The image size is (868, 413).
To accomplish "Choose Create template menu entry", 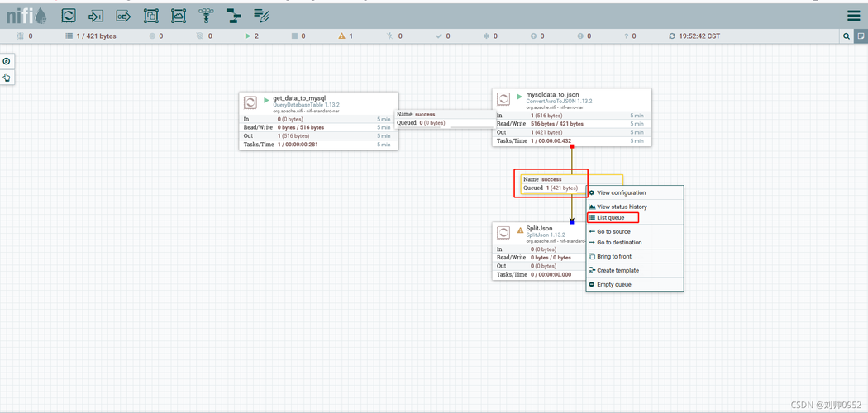I will tap(635, 270).
